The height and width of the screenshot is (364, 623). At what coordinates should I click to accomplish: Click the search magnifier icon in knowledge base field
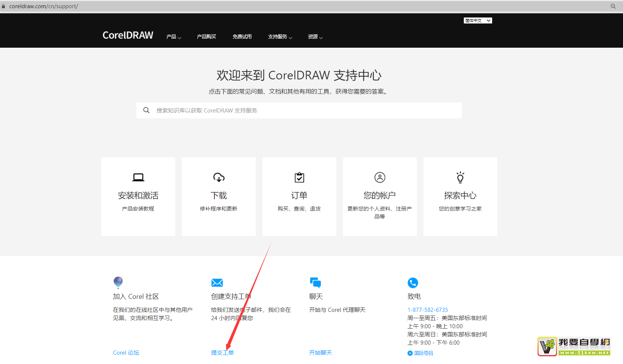point(147,110)
